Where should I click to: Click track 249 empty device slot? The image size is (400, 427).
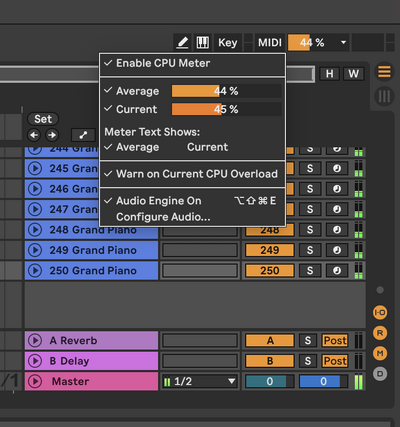200,250
